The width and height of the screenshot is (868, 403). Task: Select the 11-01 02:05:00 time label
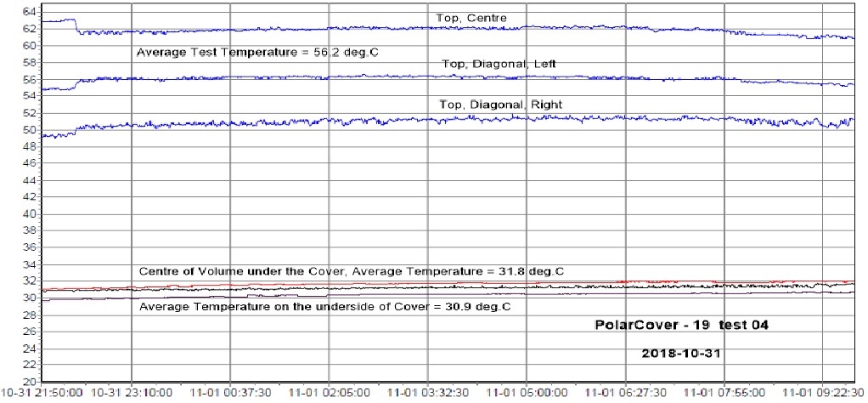pyautogui.click(x=329, y=394)
